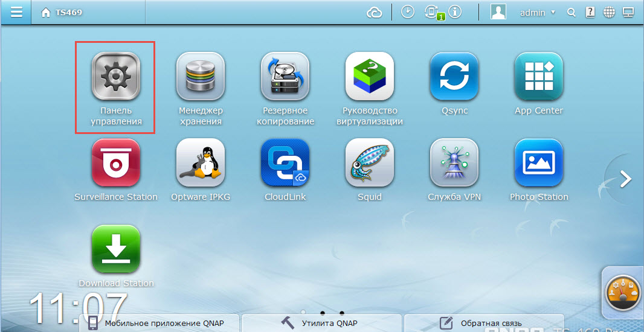The image size is (644, 332).
Task: Click Обратная связь feedback button
Action: click(485, 323)
